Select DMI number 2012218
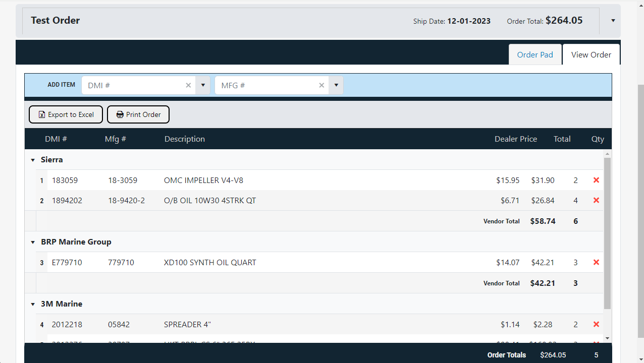This screenshot has height=363, width=644. tap(67, 324)
